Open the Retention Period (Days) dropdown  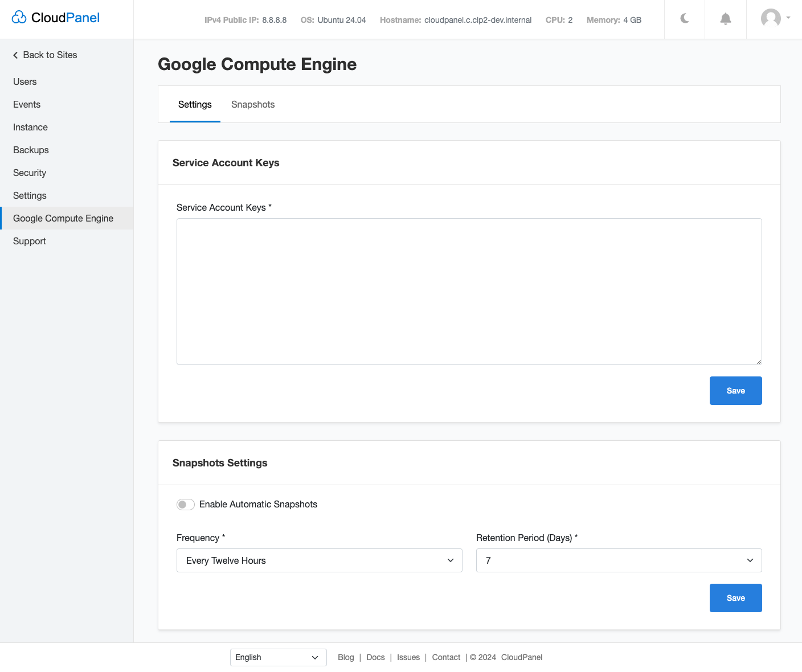[619, 560]
